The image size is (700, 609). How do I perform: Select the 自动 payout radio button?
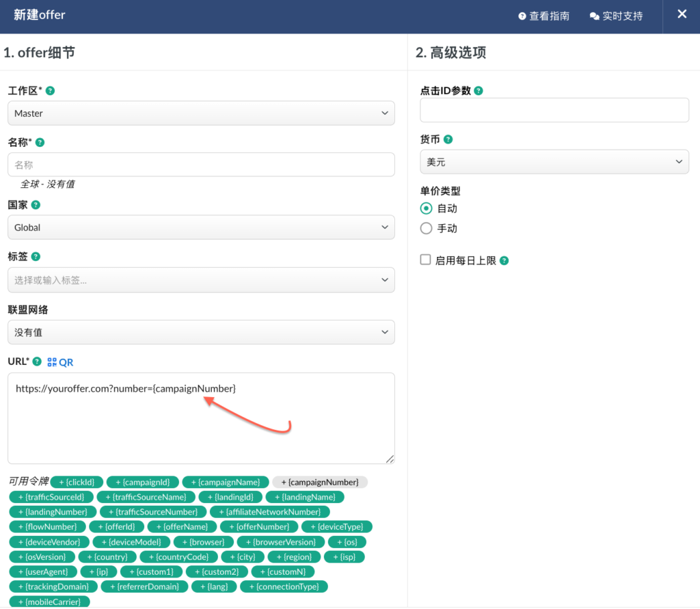[426, 208]
